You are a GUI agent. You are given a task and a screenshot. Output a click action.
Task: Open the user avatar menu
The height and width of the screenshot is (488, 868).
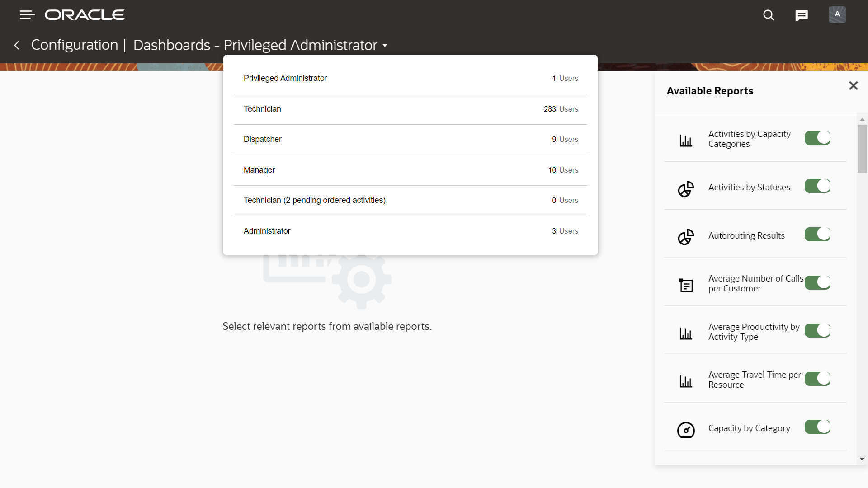click(x=837, y=14)
